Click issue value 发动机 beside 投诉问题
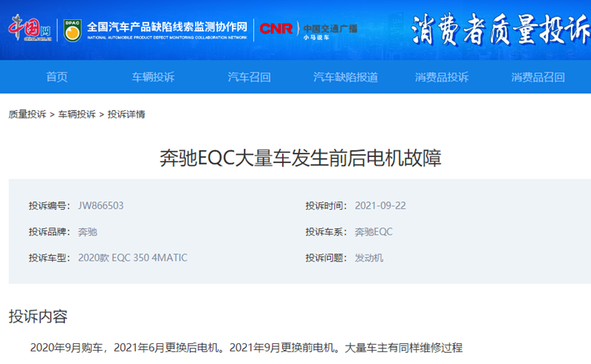The height and width of the screenshot is (364, 591). [x=369, y=258]
